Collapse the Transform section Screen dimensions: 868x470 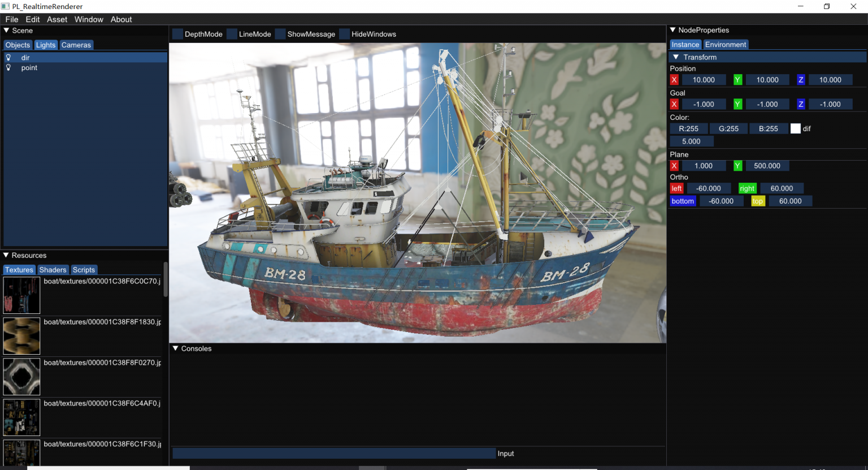pyautogui.click(x=676, y=57)
